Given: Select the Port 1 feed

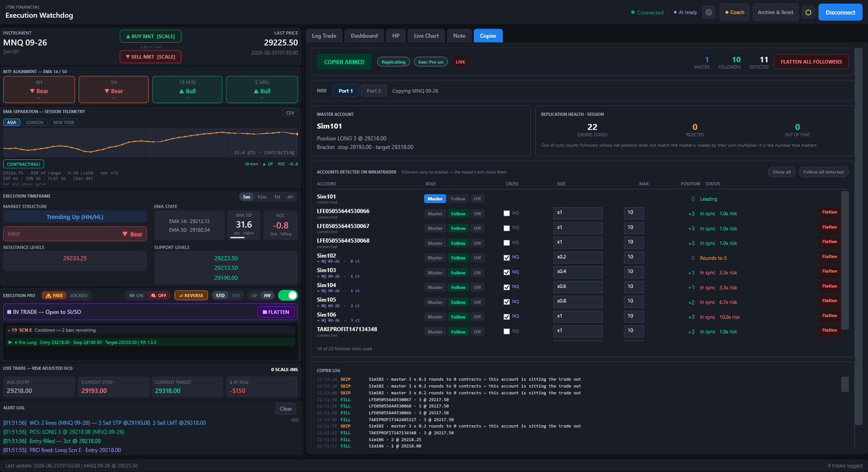Looking at the screenshot, I should pyautogui.click(x=345, y=91).
